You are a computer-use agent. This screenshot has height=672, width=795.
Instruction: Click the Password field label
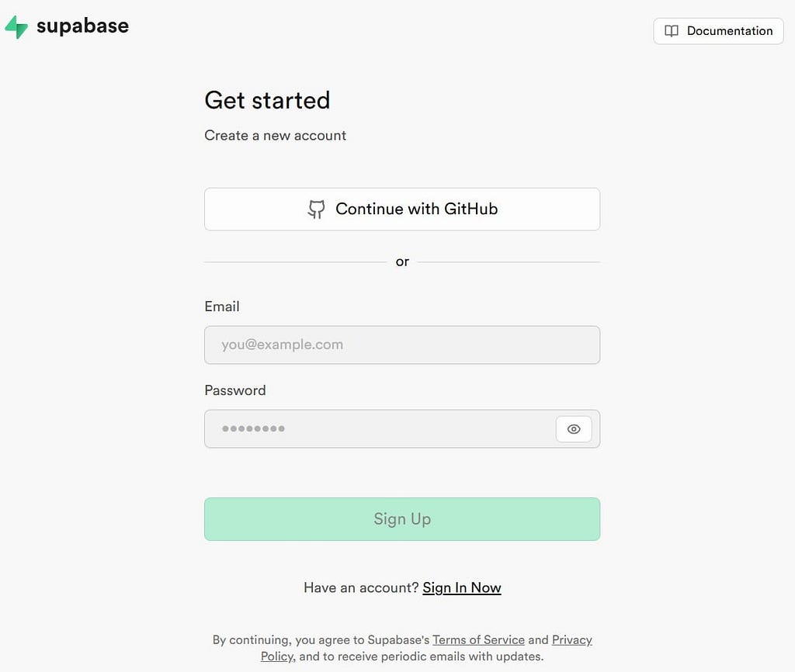coord(234,390)
